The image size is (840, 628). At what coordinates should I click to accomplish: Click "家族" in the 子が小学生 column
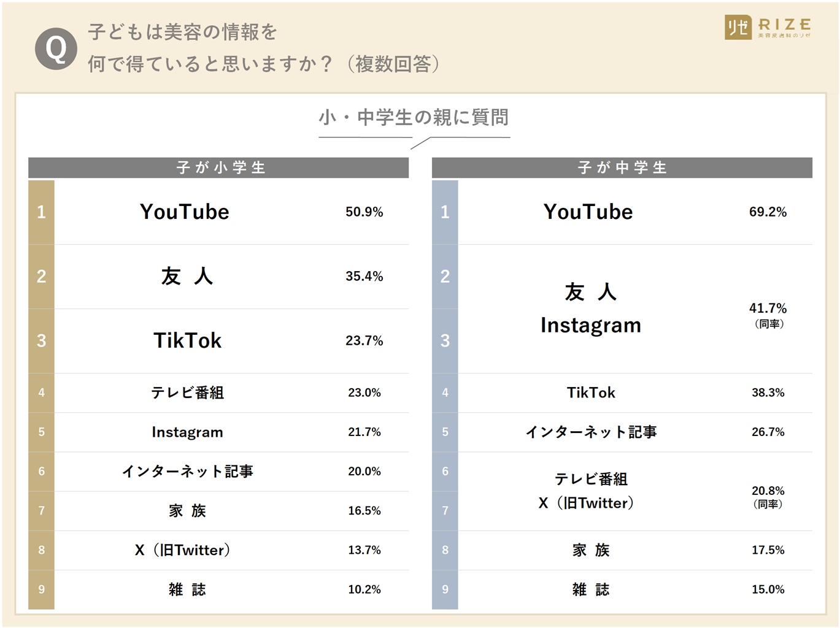[187, 511]
